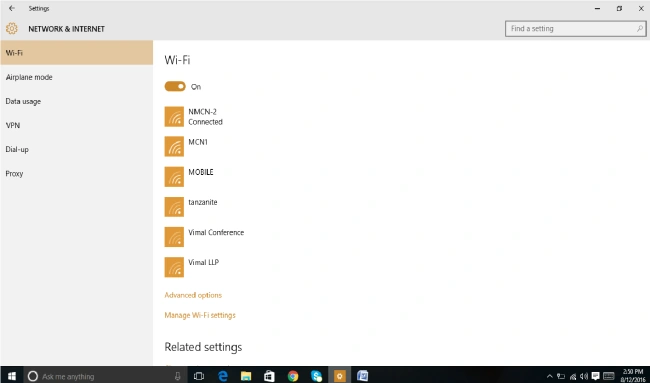This screenshot has width=650, height=383.
Task: Go back with the Settings back arrow
Action: pos(12,8)
